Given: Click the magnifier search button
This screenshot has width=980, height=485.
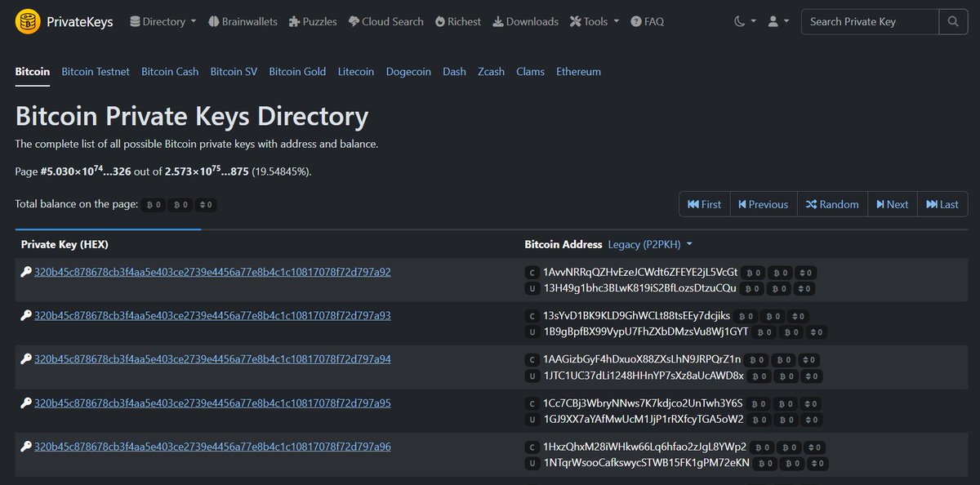Looking at the screenshot, I should (x=953, y=21).
